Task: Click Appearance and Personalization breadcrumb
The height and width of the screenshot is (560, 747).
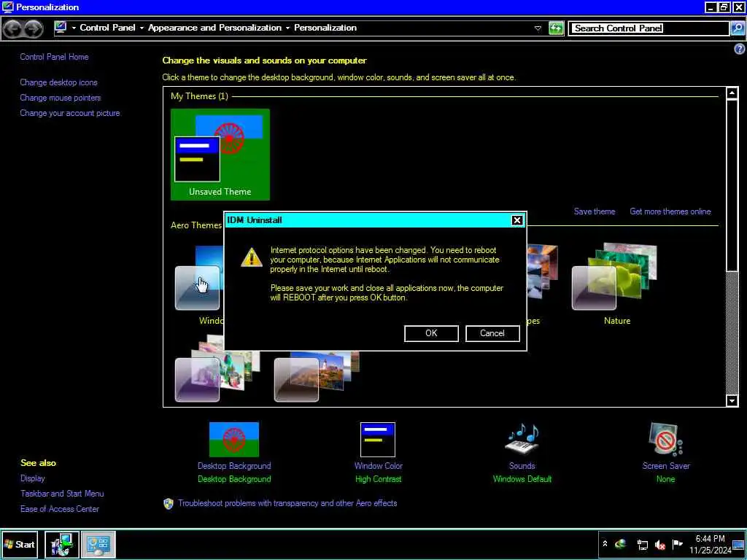Action: tap(215, 28)
